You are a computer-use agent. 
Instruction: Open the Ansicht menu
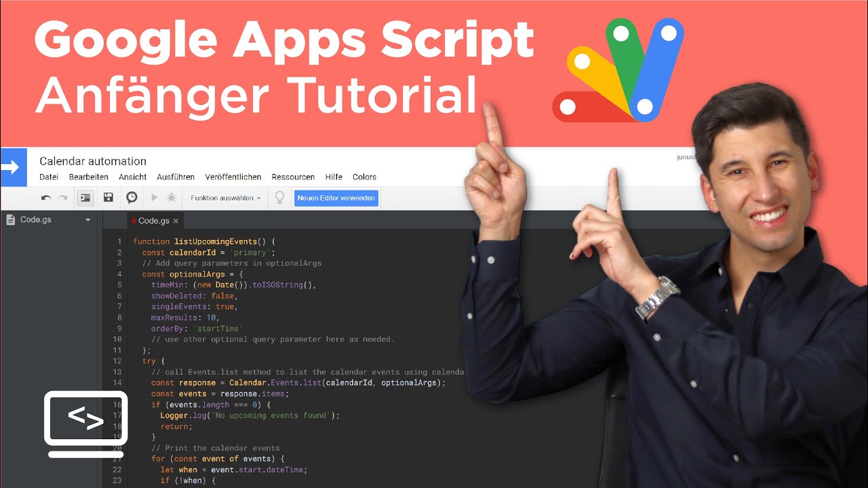click(132, 177)
